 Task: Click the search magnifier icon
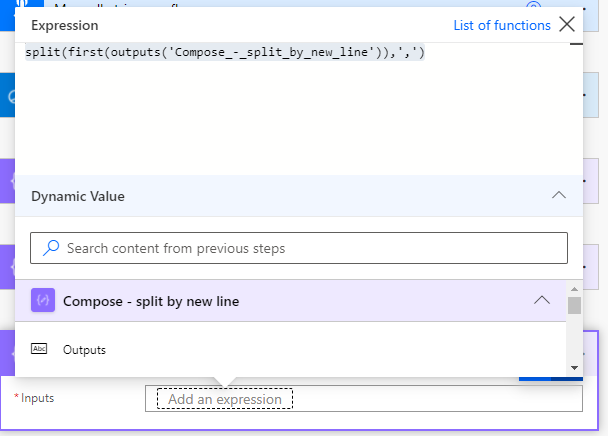[x=52, y=248]
